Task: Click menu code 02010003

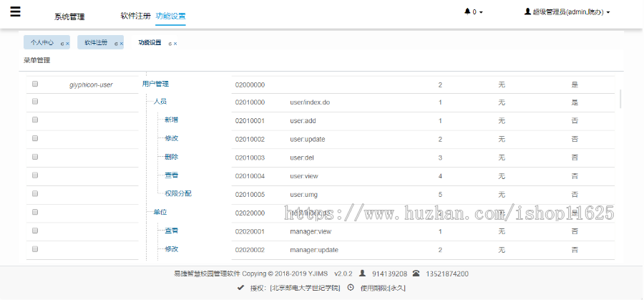Action: click(250, 158)
